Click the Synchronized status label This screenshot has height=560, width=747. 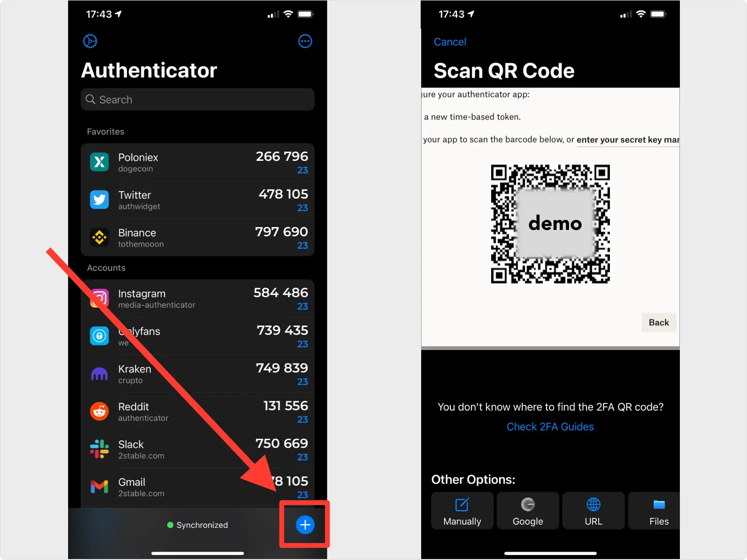click(202, 525)
